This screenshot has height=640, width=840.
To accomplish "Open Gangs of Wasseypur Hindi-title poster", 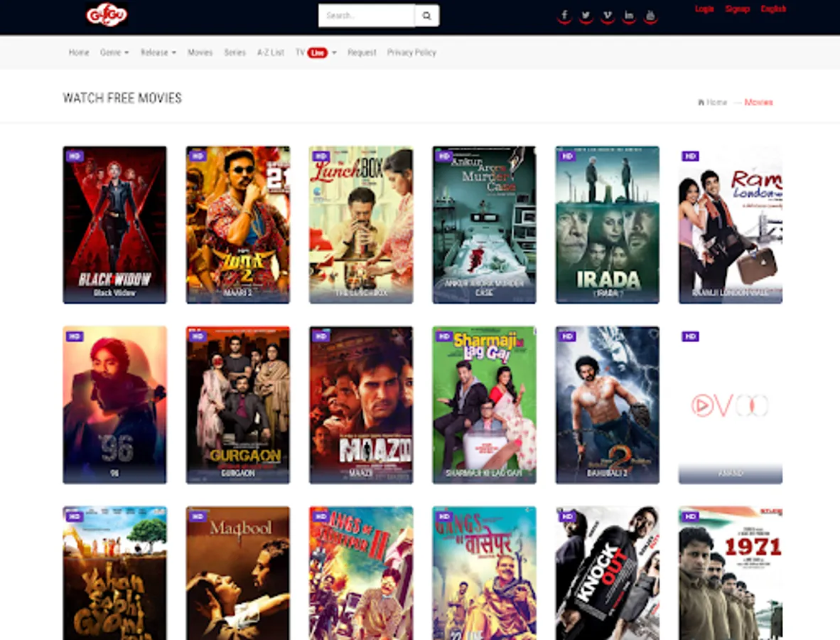I will pos(484,573).
